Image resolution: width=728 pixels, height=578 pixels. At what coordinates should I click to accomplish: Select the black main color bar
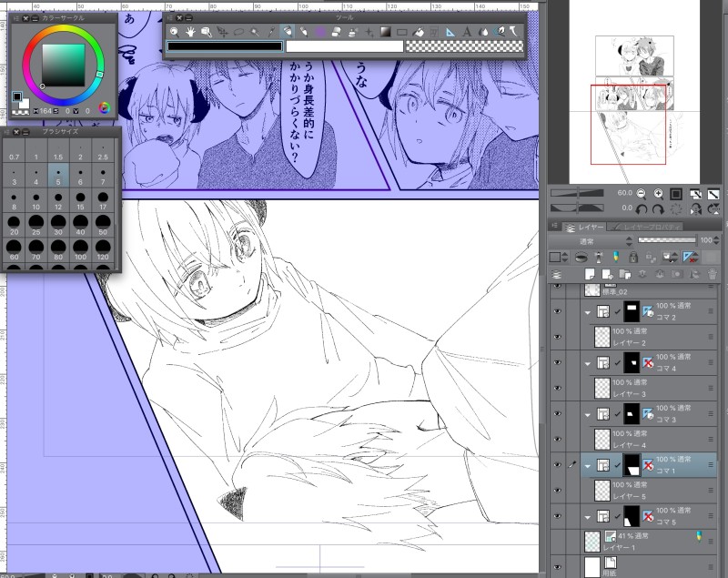225,46
